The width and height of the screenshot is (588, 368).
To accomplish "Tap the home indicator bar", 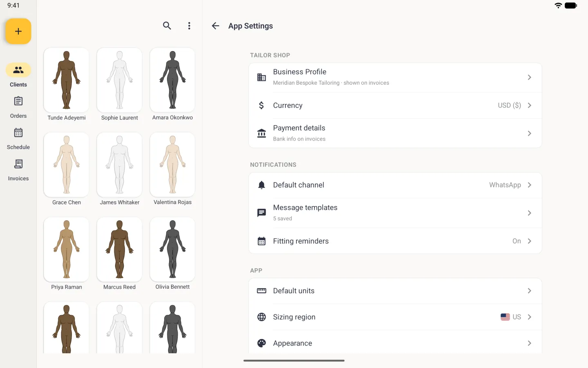I will pyautogui.click(x=294, y=361).
